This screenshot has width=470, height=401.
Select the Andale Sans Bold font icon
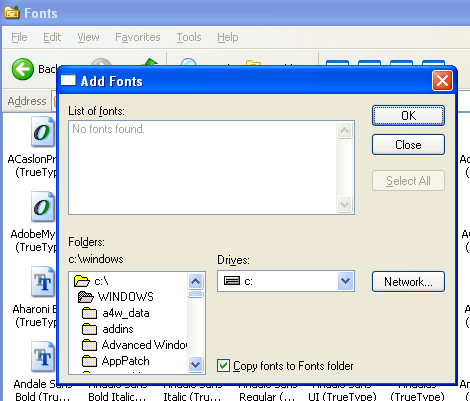click(43, 357)
